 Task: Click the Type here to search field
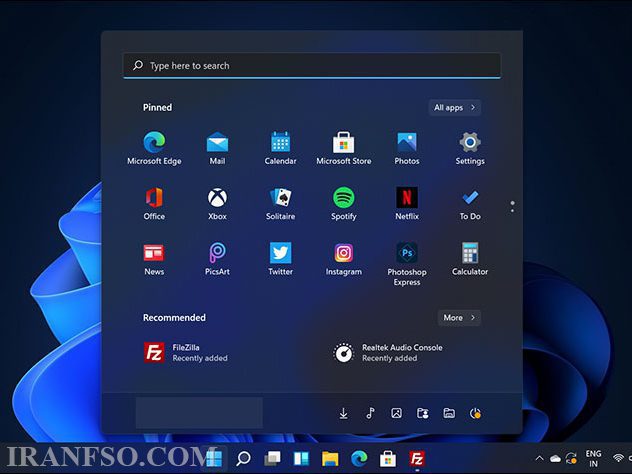tap(312, 66)
